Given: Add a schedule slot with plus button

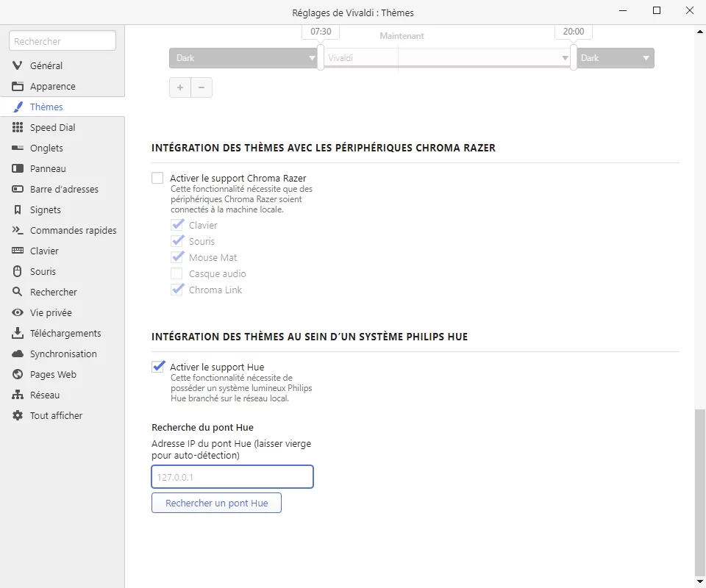Looking at the screenshot, I should (180, 87).
